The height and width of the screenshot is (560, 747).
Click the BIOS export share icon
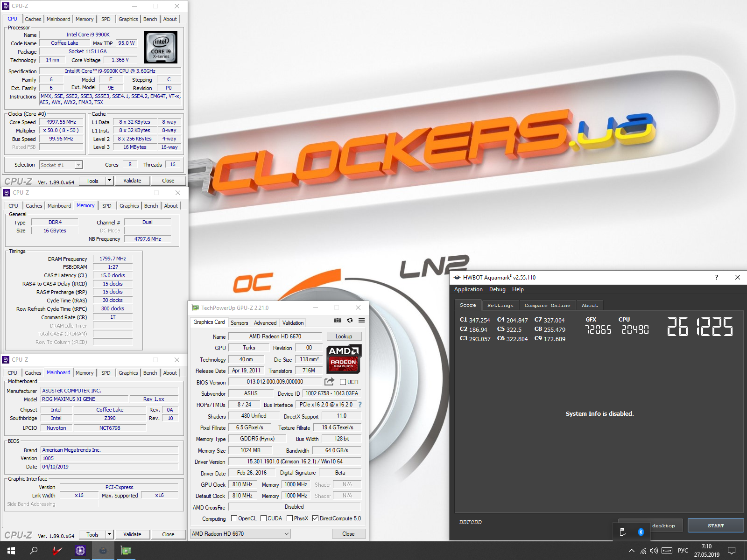tap(329, 382)
